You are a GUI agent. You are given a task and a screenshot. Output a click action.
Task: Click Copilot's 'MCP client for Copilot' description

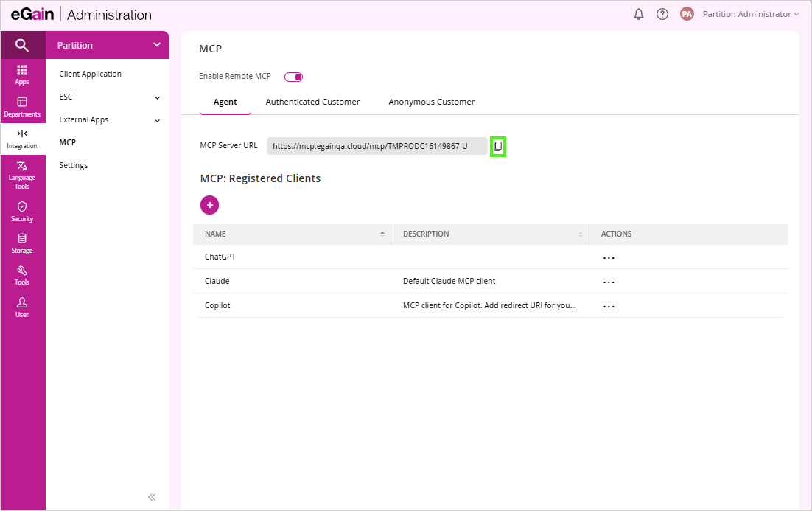pos(489,305)
